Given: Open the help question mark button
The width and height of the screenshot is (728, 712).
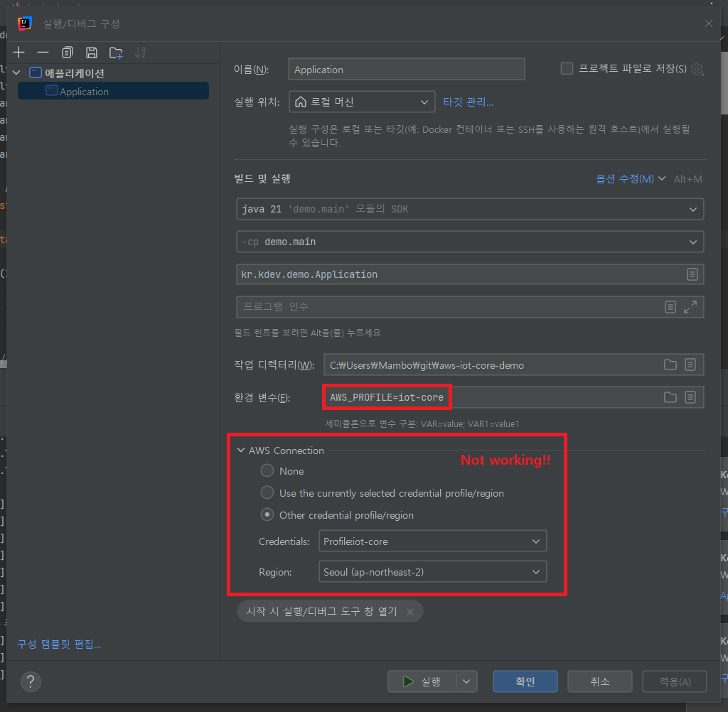Looking at the screenshot, I should [x=31, y=682].
